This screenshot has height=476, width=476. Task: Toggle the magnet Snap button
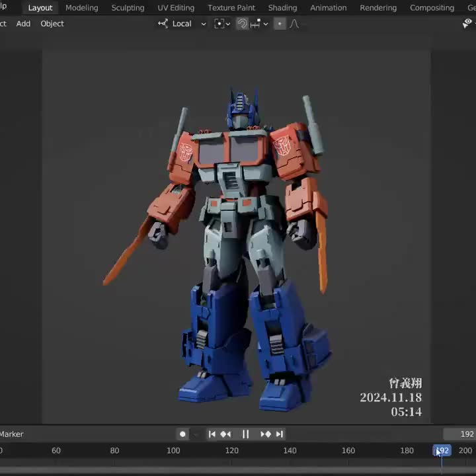[x=242, y=24]
